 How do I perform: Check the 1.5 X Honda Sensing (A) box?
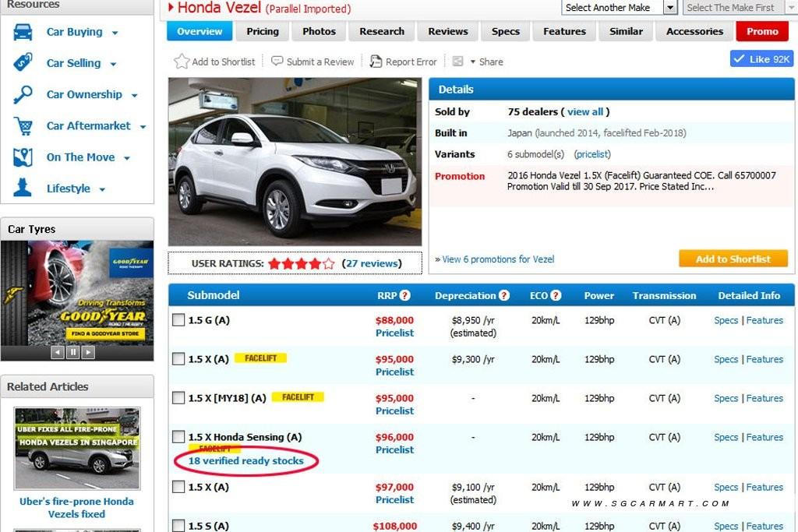click(178, 436)
